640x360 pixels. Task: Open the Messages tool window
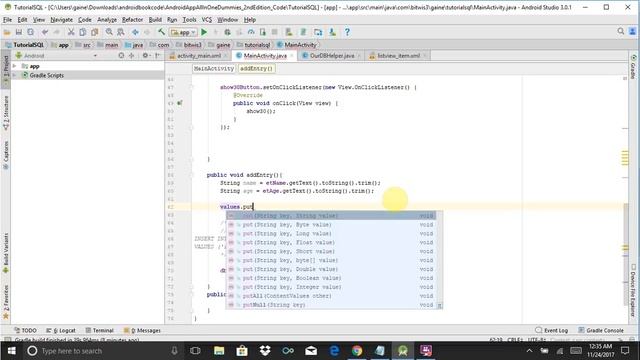[142, 330]
